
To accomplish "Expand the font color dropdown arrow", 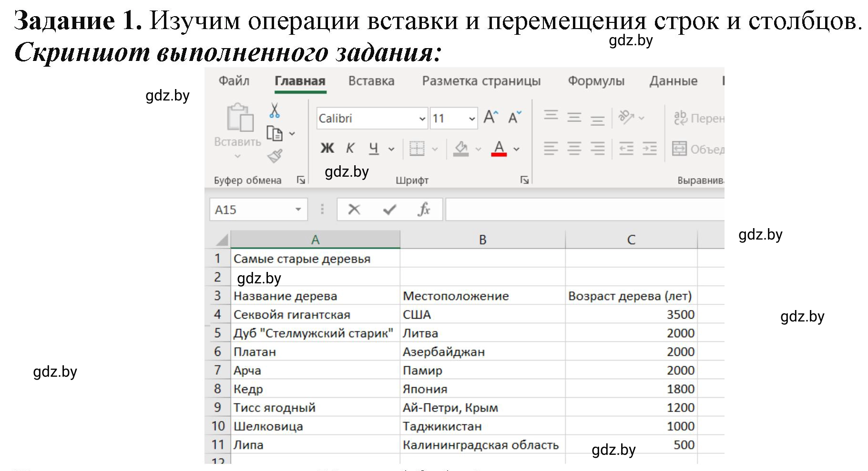I will (516, 149).
